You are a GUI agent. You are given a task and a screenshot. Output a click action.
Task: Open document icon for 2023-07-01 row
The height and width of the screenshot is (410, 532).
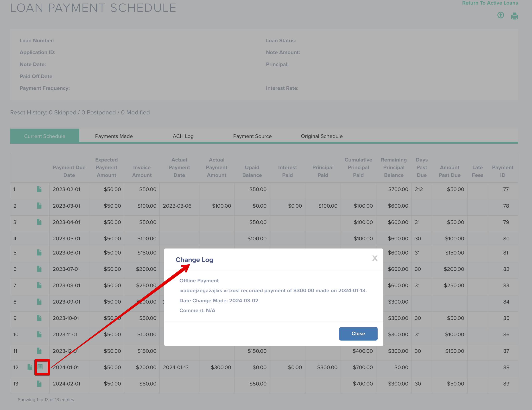(x=39, y=269)
